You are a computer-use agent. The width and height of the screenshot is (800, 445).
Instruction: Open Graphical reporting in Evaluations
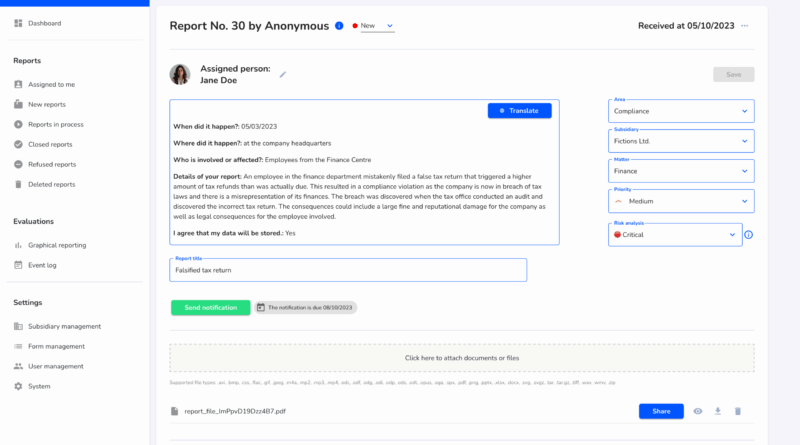(57, 245)
